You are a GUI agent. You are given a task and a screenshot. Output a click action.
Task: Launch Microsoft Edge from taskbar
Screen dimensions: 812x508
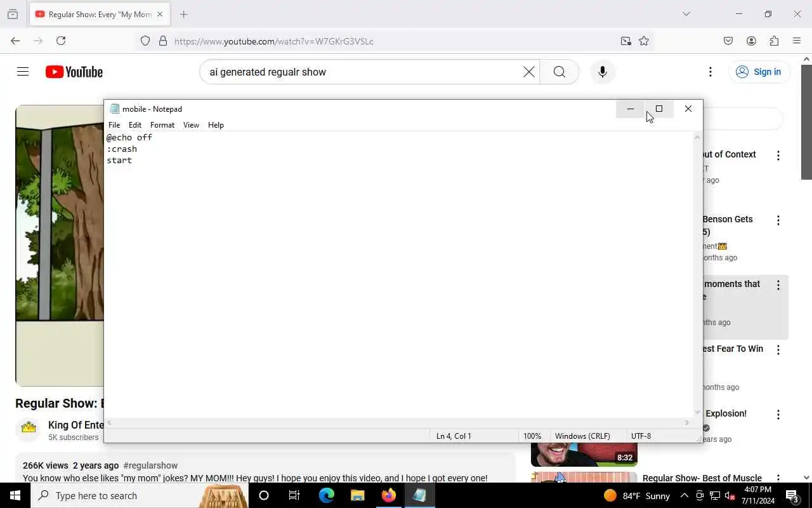click(x=326, y=495)
